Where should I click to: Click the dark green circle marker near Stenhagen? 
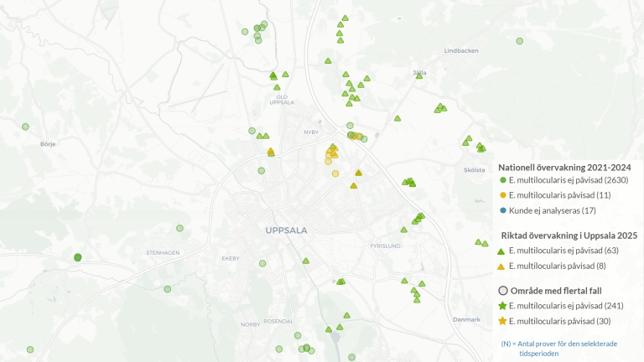pos(78,258)
